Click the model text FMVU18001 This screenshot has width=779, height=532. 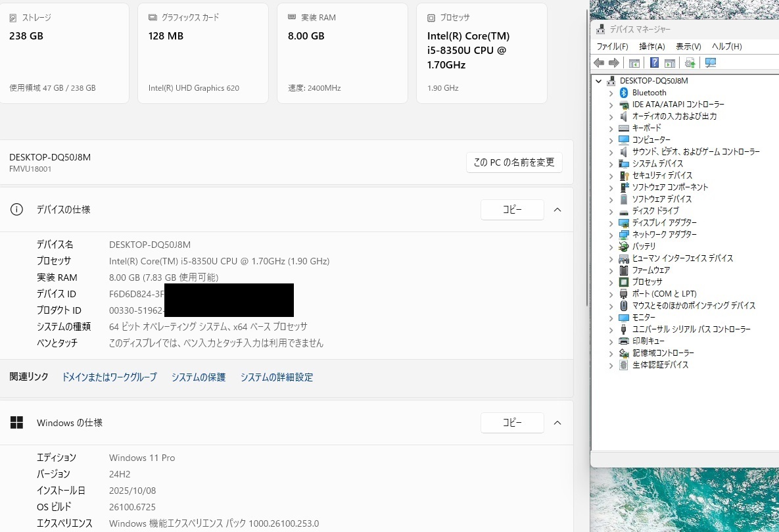pyautogui.click(x=30, y=169)
